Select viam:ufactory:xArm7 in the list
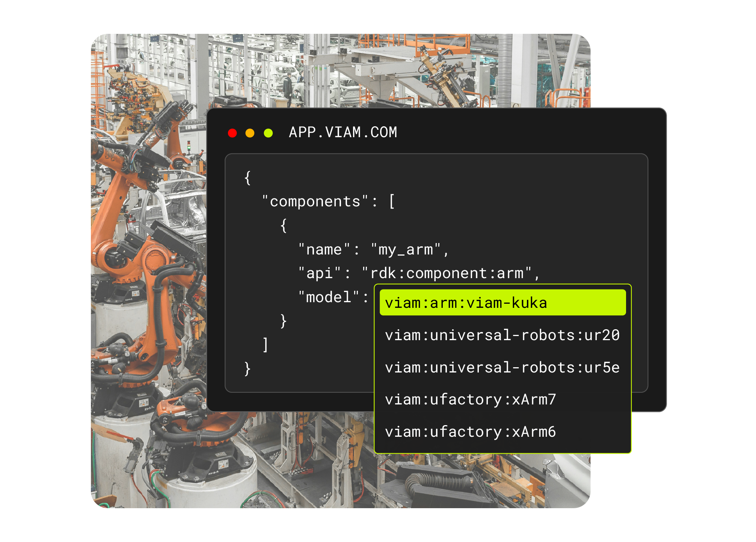Screen dimensions: 756x542 coord(470,399)
